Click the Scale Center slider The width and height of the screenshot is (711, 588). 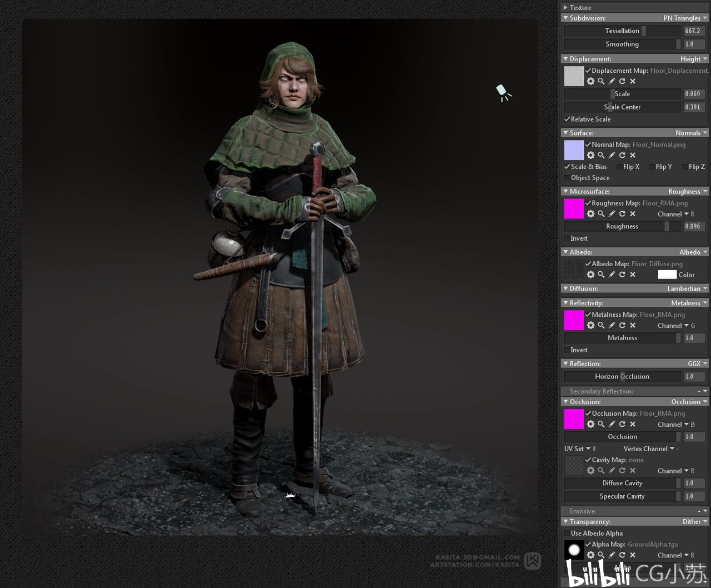(x=623, y=107)
